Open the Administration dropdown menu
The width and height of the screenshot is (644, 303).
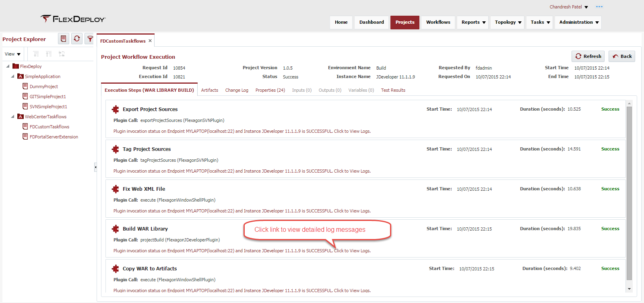pos(579,22)
